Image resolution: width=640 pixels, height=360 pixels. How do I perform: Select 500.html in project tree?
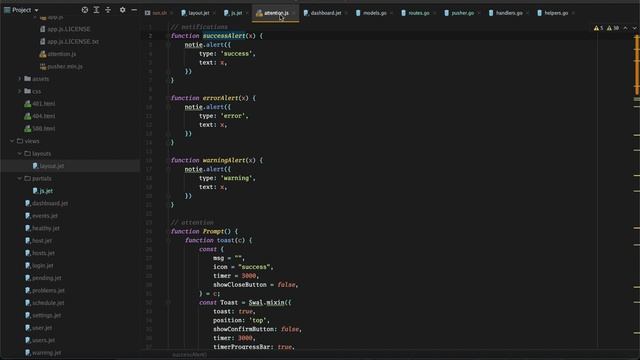(x=40, y=129)
